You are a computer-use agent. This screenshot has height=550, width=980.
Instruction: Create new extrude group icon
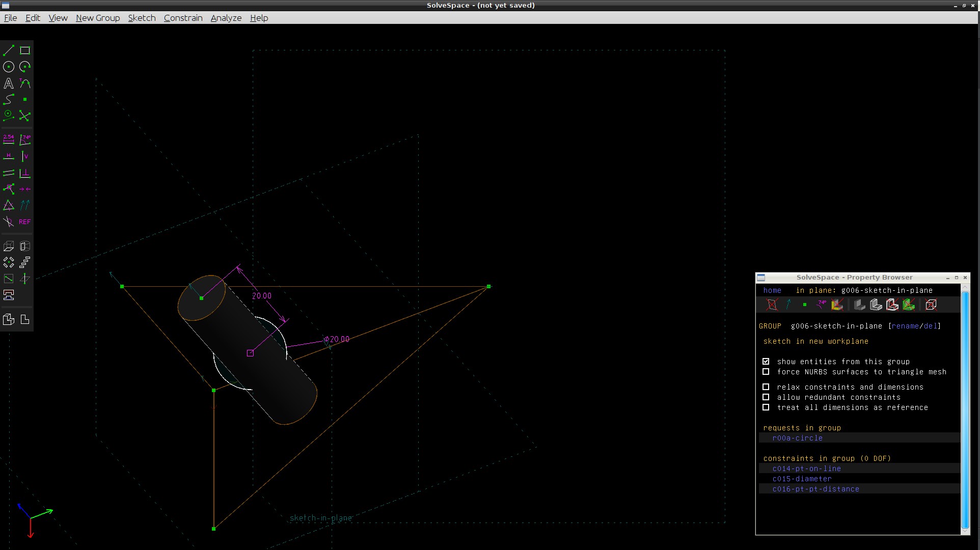[x=9, y=246]
